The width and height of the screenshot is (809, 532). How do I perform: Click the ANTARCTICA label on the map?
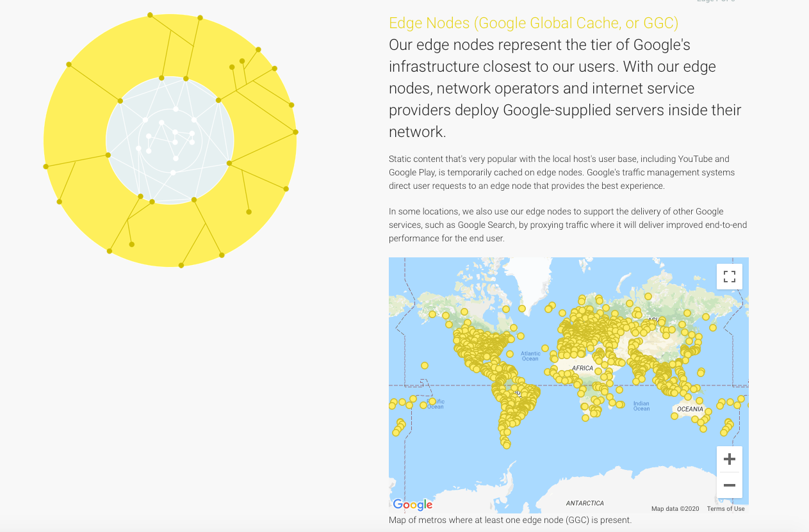coord(585,503)
